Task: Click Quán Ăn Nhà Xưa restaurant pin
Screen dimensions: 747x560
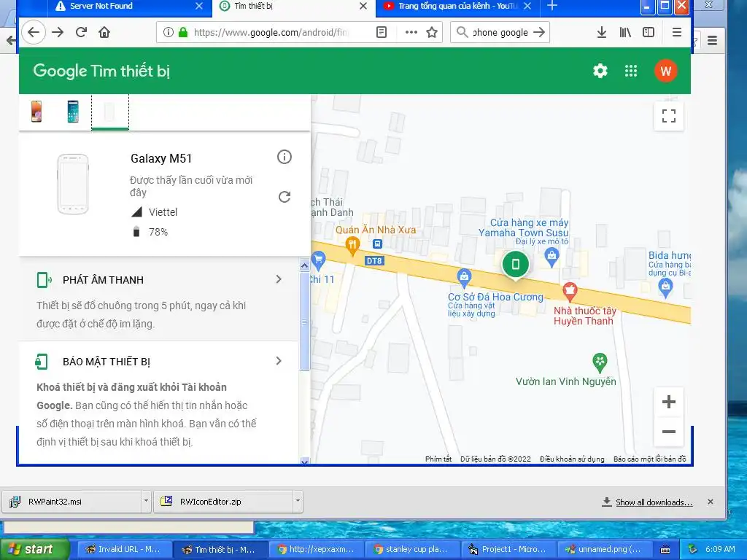Action: click(352, 246)
